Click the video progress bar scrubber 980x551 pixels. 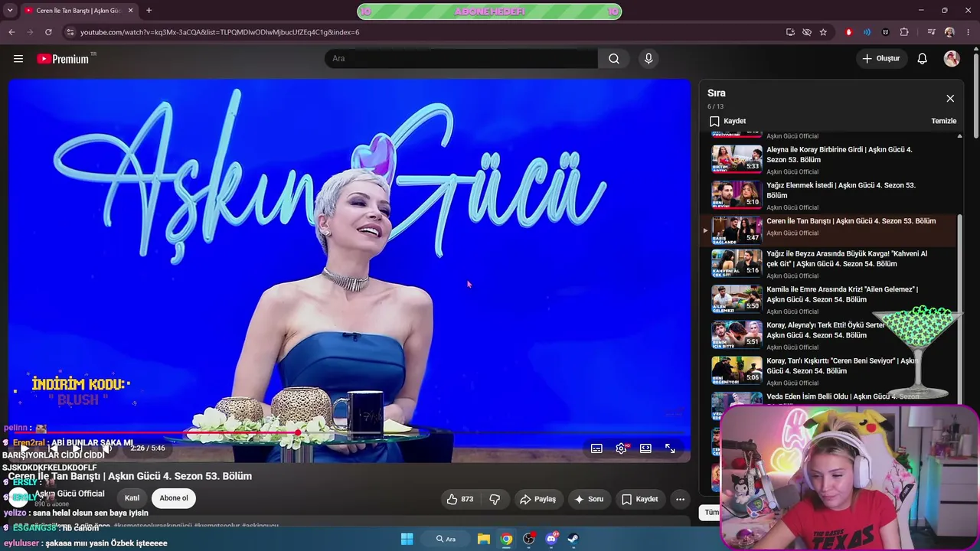point(297,433)
